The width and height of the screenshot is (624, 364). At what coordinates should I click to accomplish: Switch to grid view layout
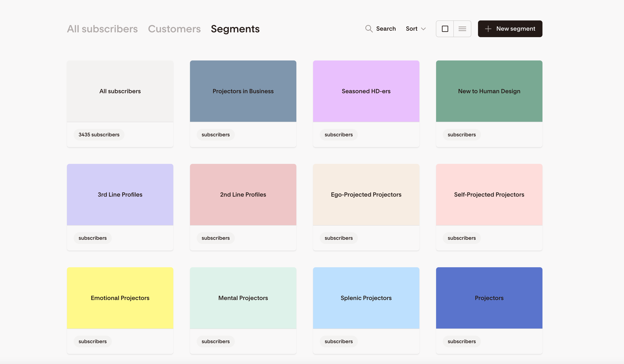tap(445, 29)
